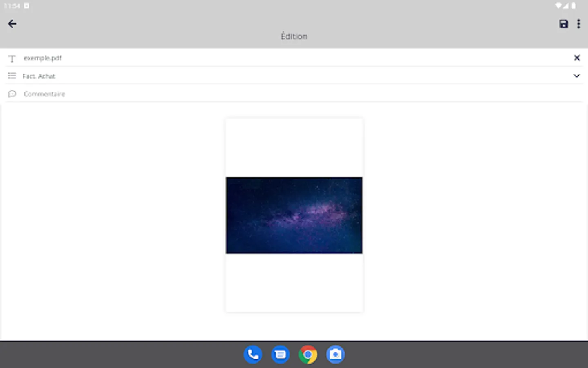Open the three-dot overflow menu
This screenshot has height=368, width=588.
(x=579, y=24)
